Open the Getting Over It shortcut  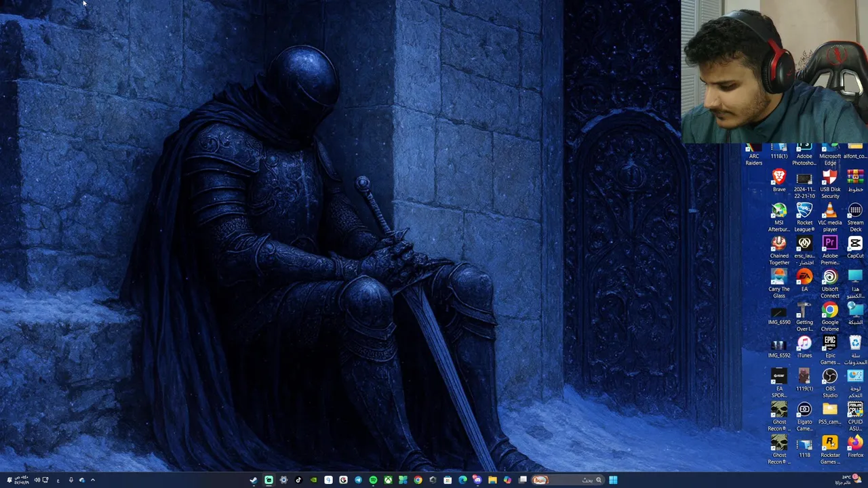point(804,317)
